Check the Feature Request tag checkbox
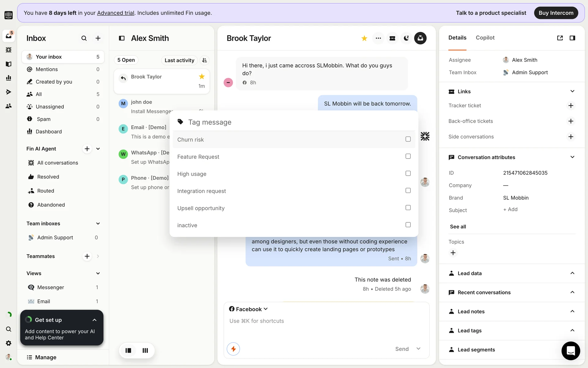Screen dimensions: 588x368 pos(408,156)
